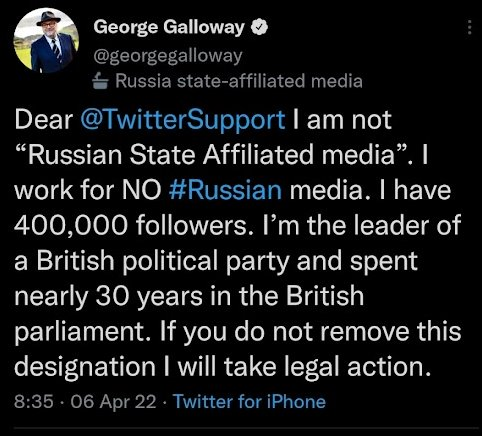Click the word 'Dear' starting the tweet

pos(44,120)
